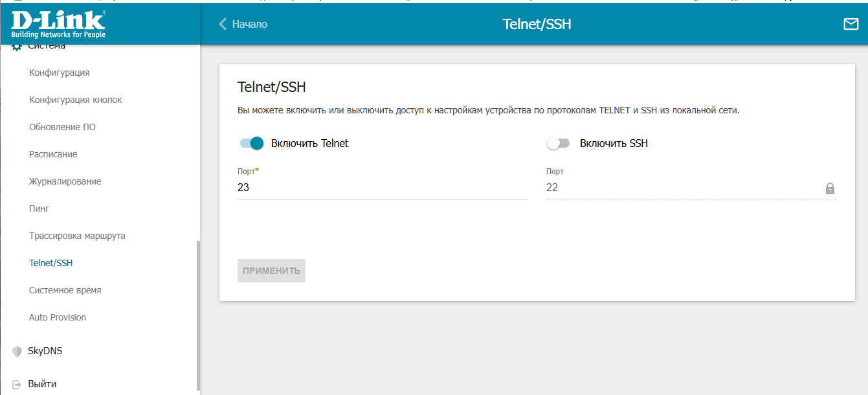This screenshot has width=868, height=395.
Task: Click the Система gear icon
Action: tap(17, 47)
